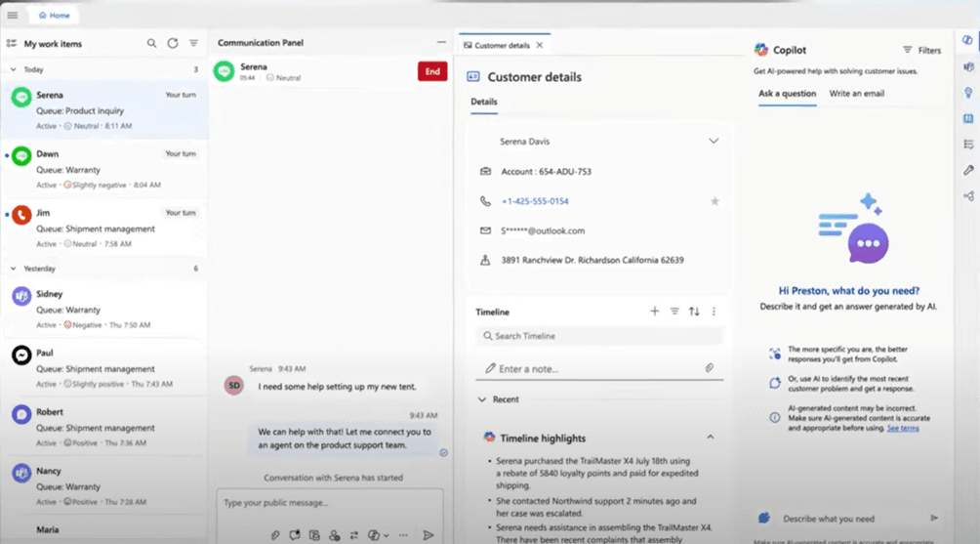980x544 pixels.
Task: Click the public message text box
Action: pos(330,503)
